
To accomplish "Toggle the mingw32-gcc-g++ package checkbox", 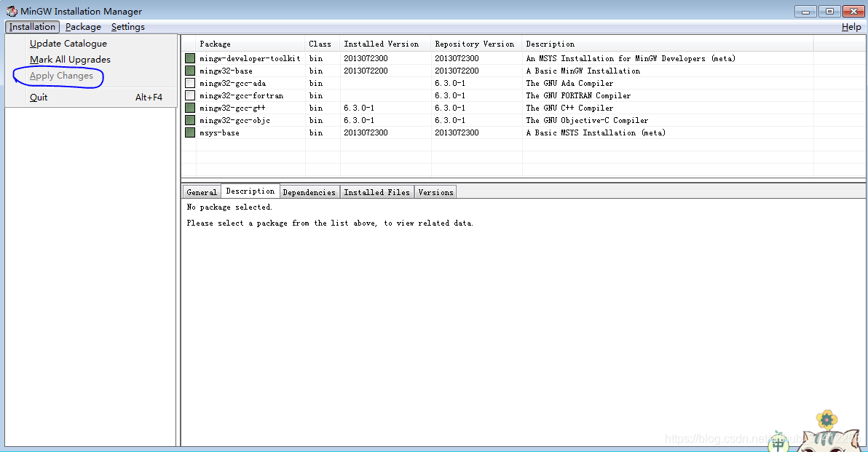I will click(190, 108).
